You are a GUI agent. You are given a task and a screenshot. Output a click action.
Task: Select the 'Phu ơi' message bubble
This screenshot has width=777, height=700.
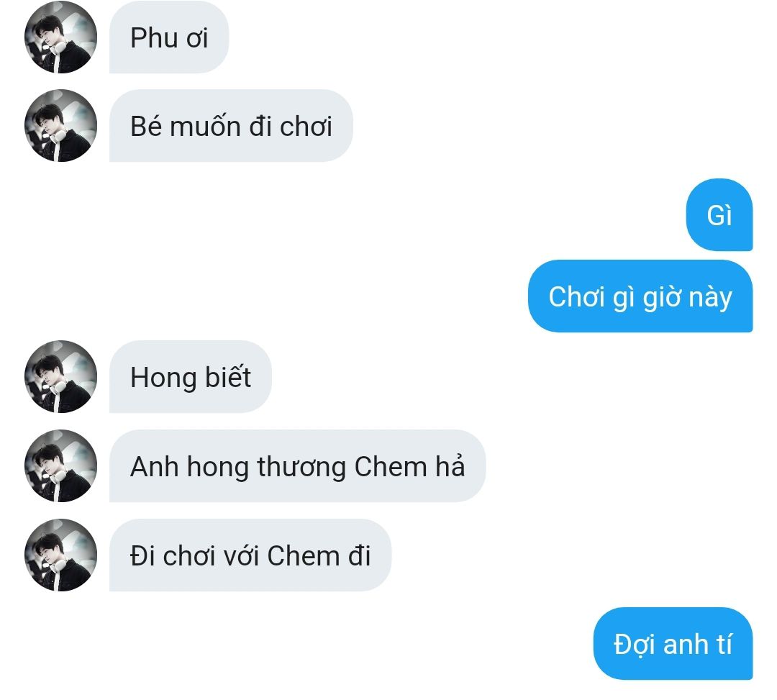pyautogui.click(x=169, y=37)
